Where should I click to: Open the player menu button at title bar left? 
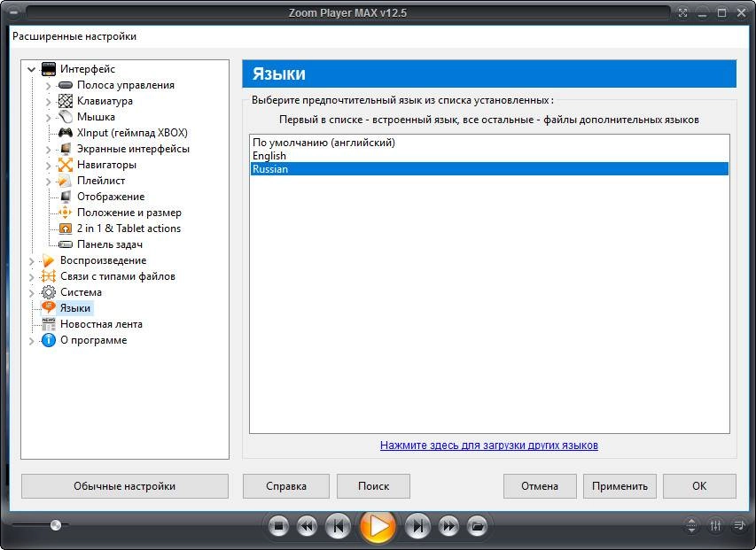13,13
